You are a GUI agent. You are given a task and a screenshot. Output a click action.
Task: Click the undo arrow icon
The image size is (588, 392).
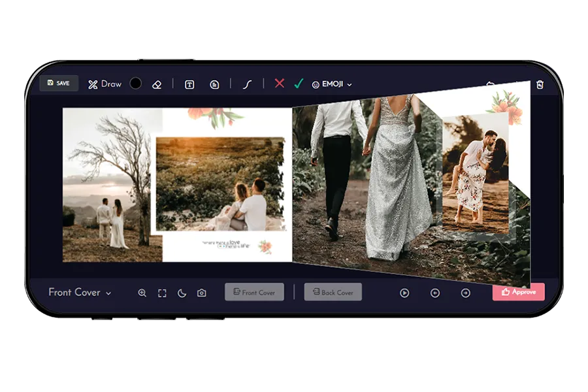(x=490, y=84)
